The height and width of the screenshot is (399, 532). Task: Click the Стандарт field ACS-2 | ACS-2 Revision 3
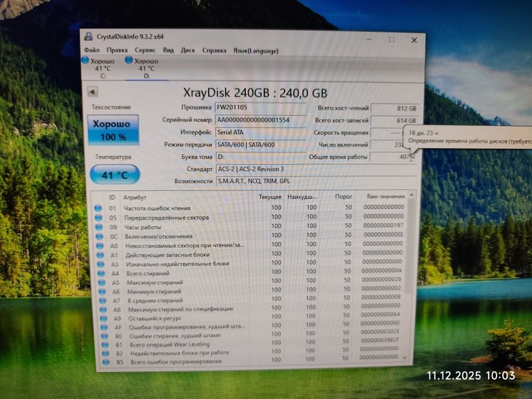(x=316, y=169)
